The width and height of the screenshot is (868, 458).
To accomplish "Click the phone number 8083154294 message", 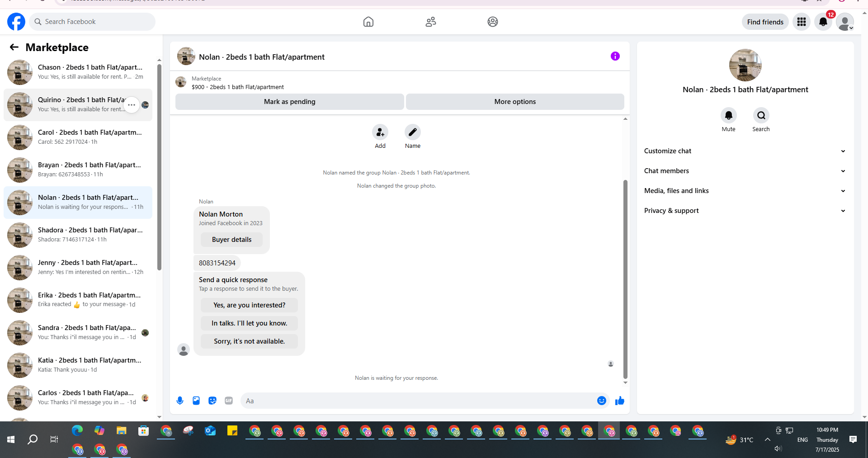I will [217, 263].
